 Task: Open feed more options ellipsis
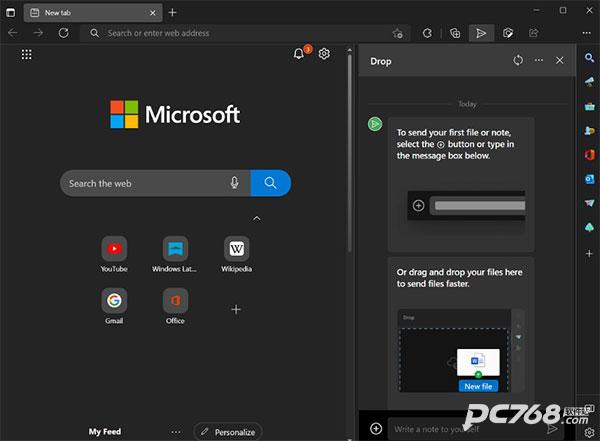point(176,432)
